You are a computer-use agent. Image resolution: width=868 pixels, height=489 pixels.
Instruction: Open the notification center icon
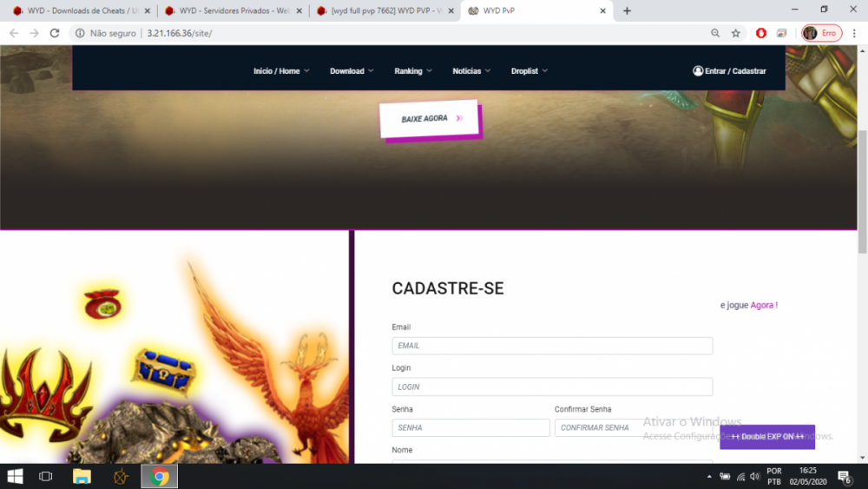pyautogui.click(x=845, y=477)
